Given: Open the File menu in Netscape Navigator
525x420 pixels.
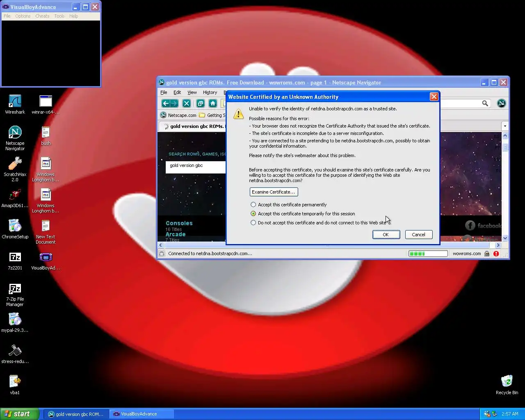Looking at the screenshot, I should pyautogui.click(x=164, y=92).
